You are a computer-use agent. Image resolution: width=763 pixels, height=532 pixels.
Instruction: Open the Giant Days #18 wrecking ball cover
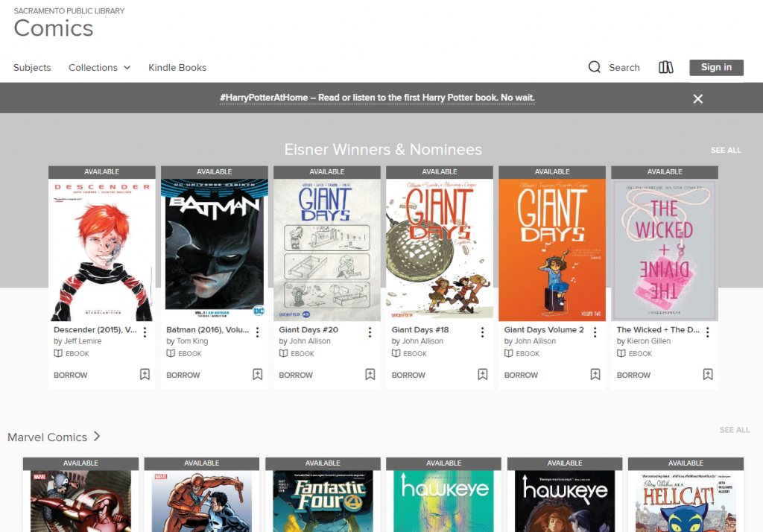440,250
